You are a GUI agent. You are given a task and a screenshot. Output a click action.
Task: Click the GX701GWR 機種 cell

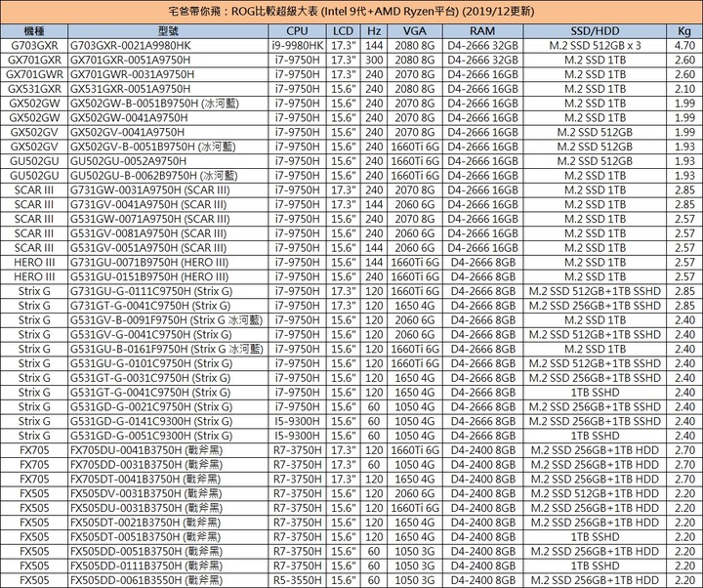pos(34,74)
